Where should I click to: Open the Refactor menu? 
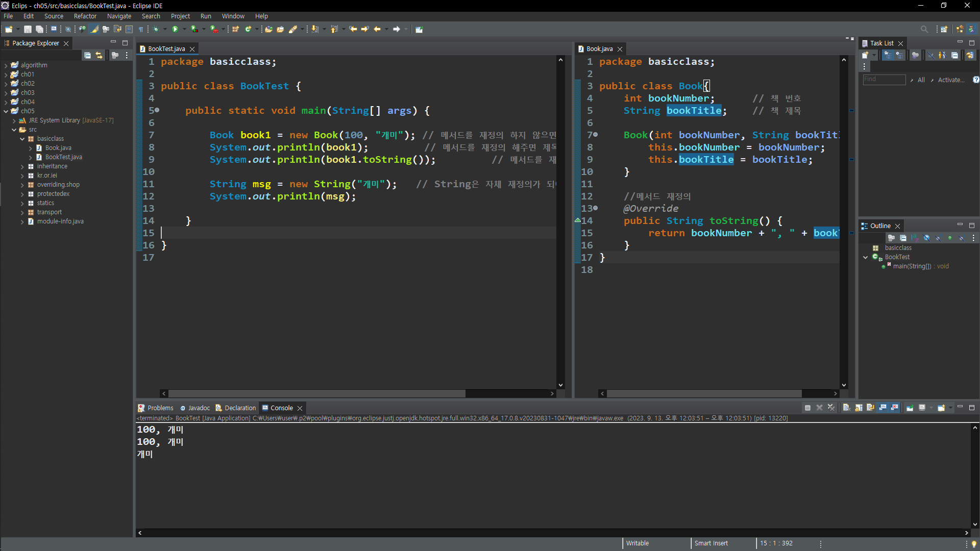tap(85, 16)
